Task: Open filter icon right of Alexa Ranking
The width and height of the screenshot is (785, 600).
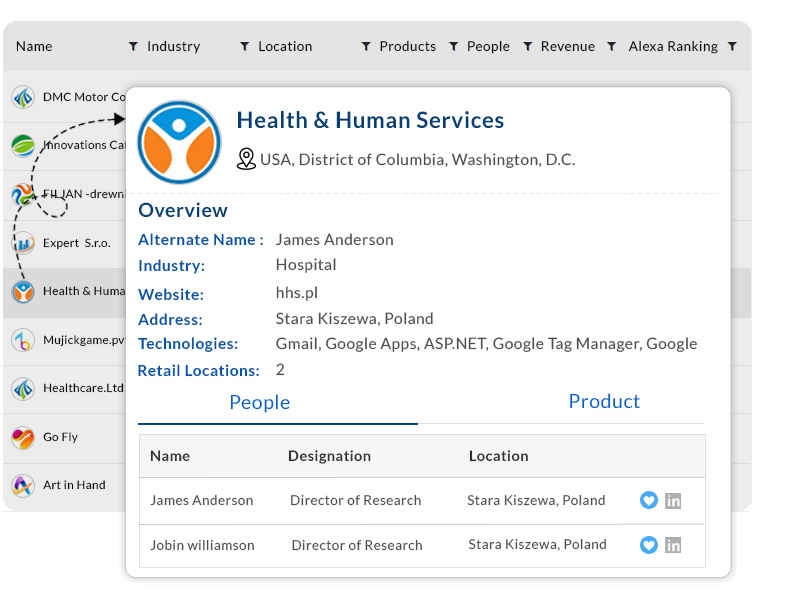Action: (732, 46)
